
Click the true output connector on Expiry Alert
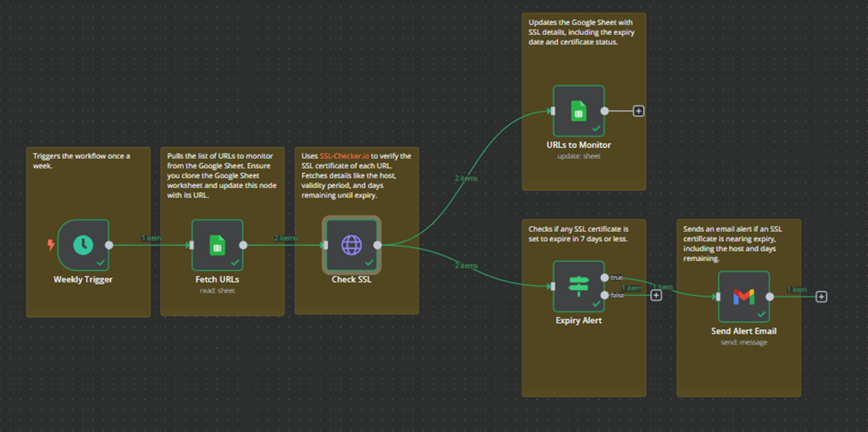[605, 277]
